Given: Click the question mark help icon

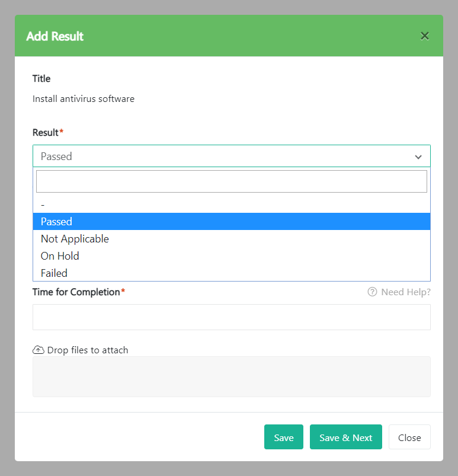Looking at the screenshot, I should [372, 292].
